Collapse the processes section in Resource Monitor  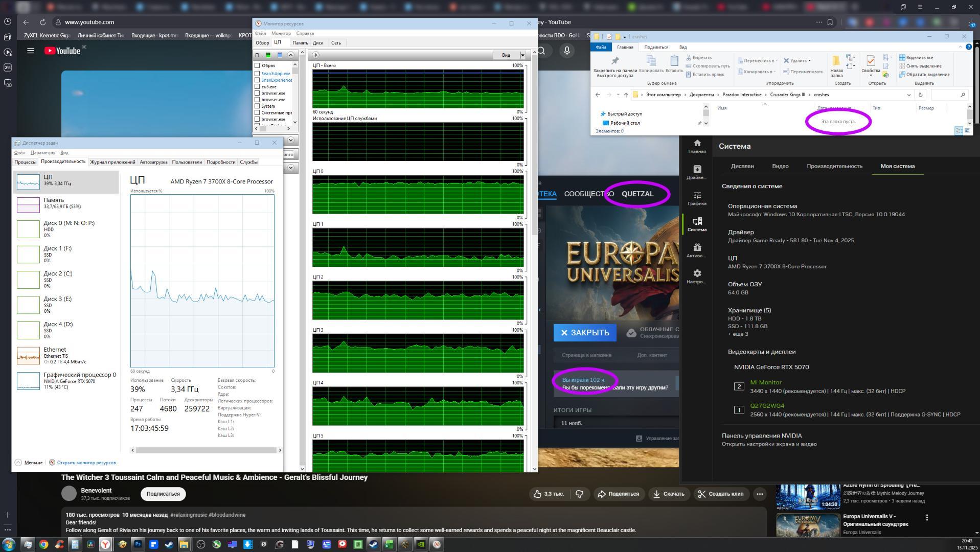(290, 55)
